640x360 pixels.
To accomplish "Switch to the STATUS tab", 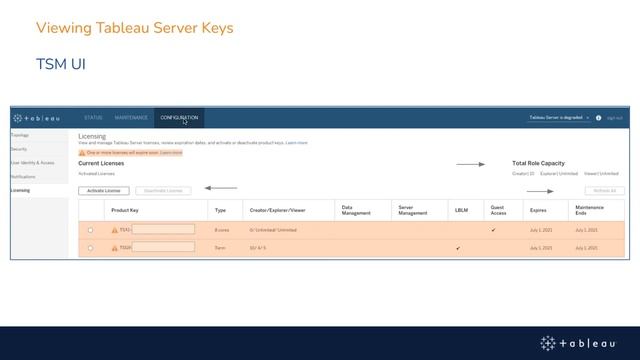I will pyautogui.click(x=93, y=118).
